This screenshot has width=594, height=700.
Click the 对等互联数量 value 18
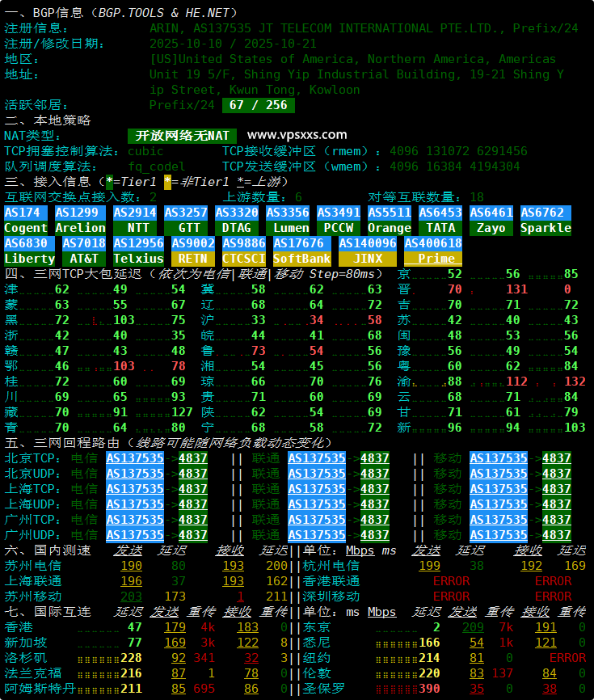477,197
